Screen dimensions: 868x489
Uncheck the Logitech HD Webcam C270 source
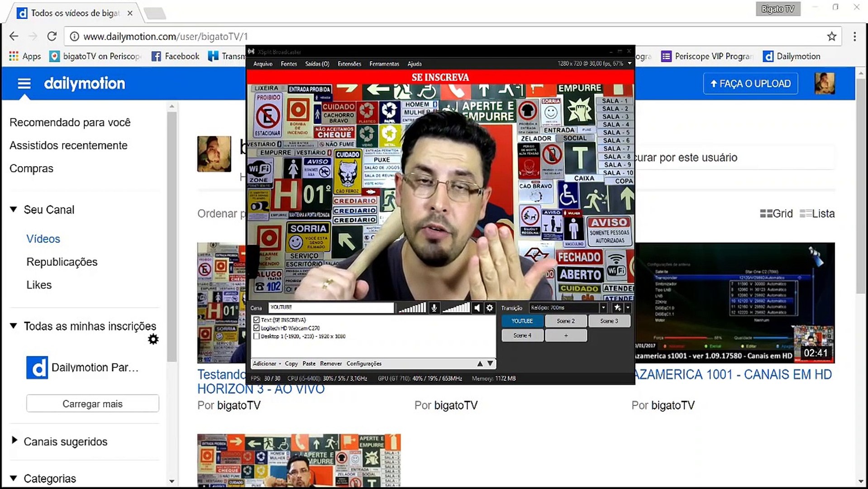(257, 328)
